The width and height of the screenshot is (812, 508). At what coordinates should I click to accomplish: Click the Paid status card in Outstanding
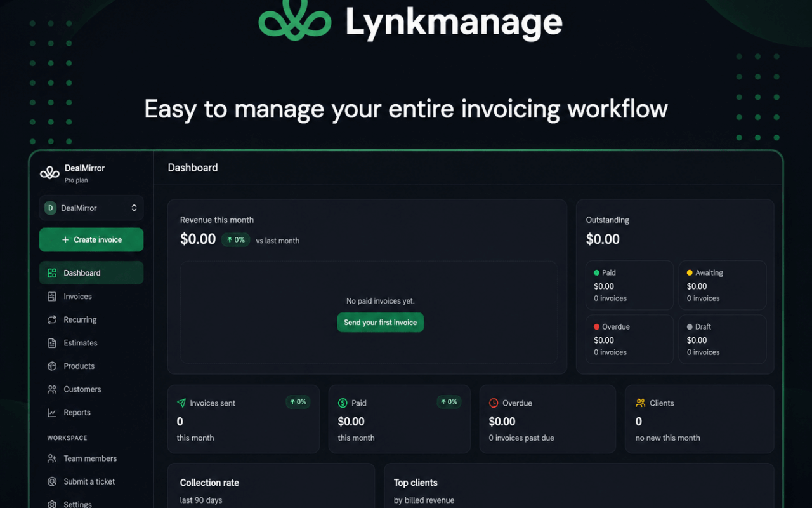pos(629,285)
